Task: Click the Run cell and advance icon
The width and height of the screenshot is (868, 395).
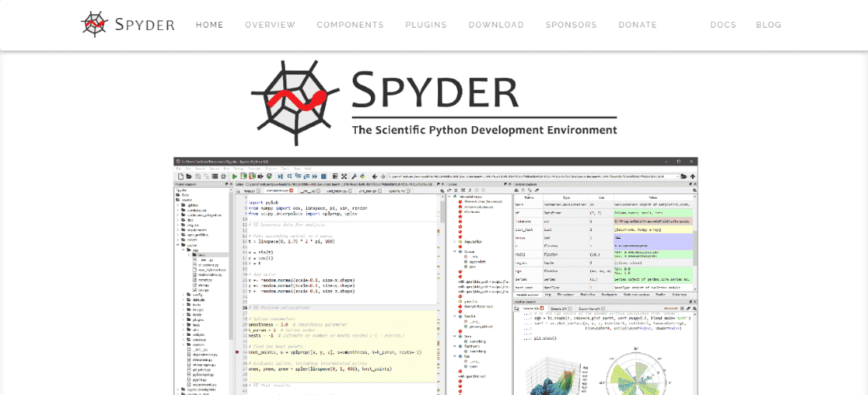Action: point(252,177)
